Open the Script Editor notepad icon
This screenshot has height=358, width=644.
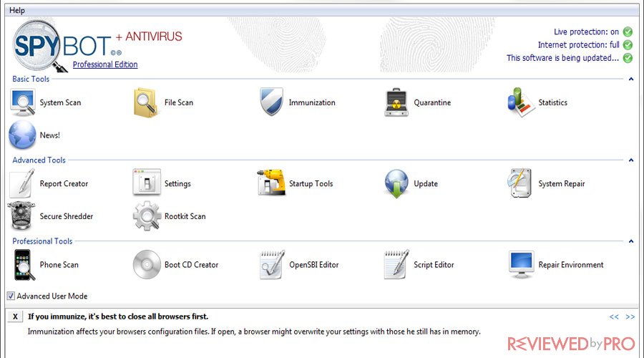pos(396,265)
